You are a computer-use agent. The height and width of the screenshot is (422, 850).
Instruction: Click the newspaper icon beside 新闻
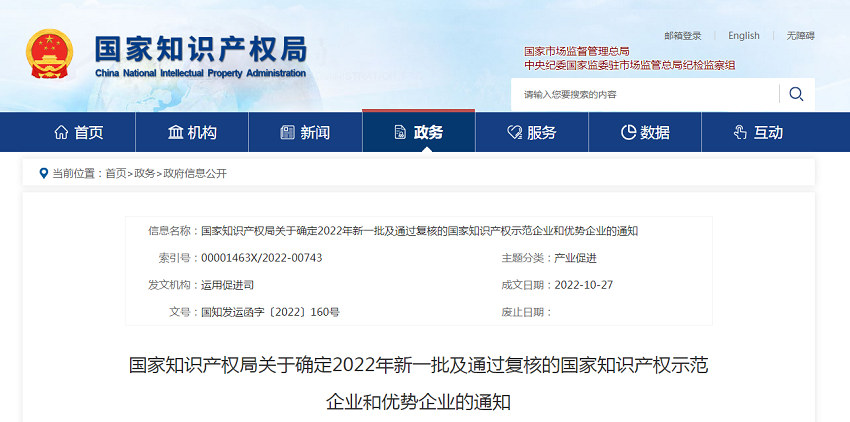pos(287,132)
